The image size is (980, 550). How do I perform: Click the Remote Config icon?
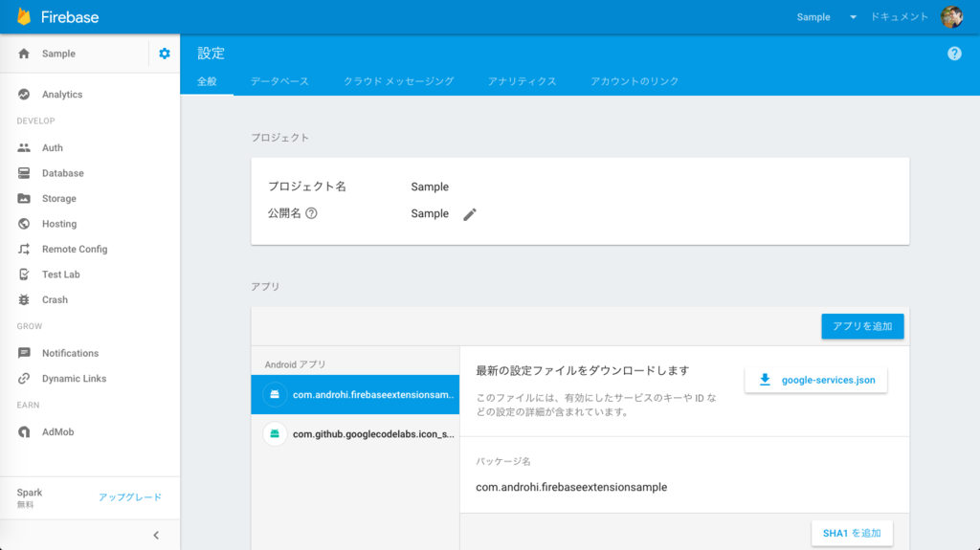pos(24,250)
